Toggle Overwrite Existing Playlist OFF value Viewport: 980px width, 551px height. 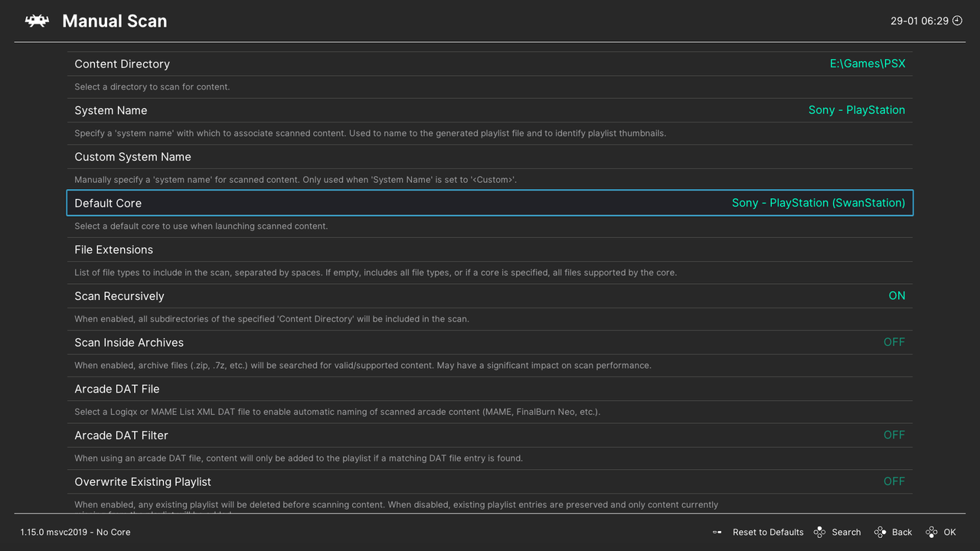tap(894, 481)
